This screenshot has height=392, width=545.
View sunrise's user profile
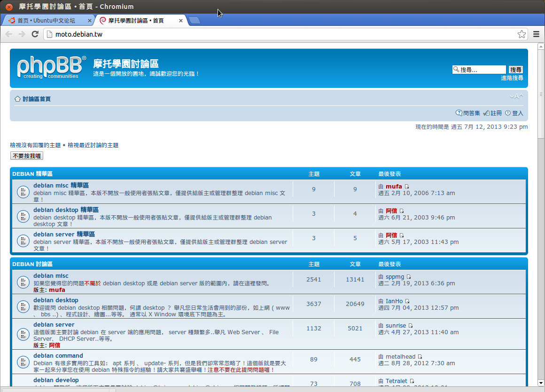pyautogui.click(x=396, y=326)
